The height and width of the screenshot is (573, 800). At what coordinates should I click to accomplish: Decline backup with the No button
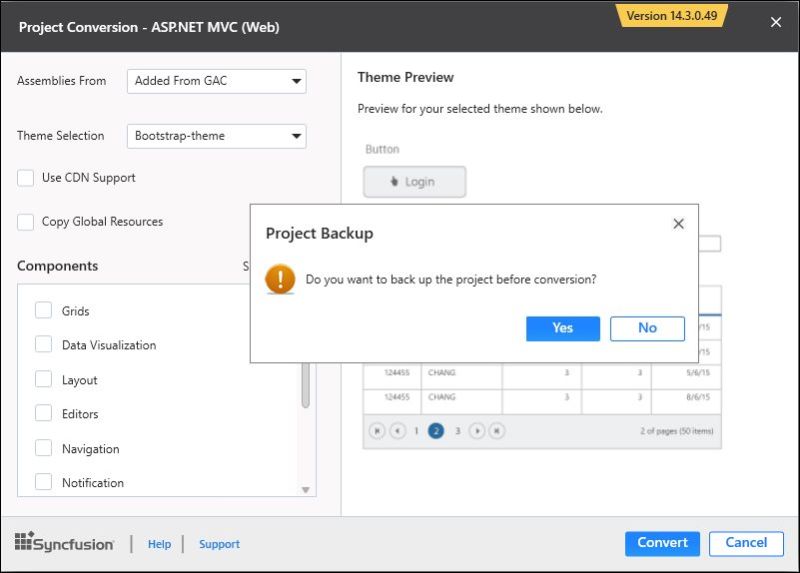[x=647, y=328]
